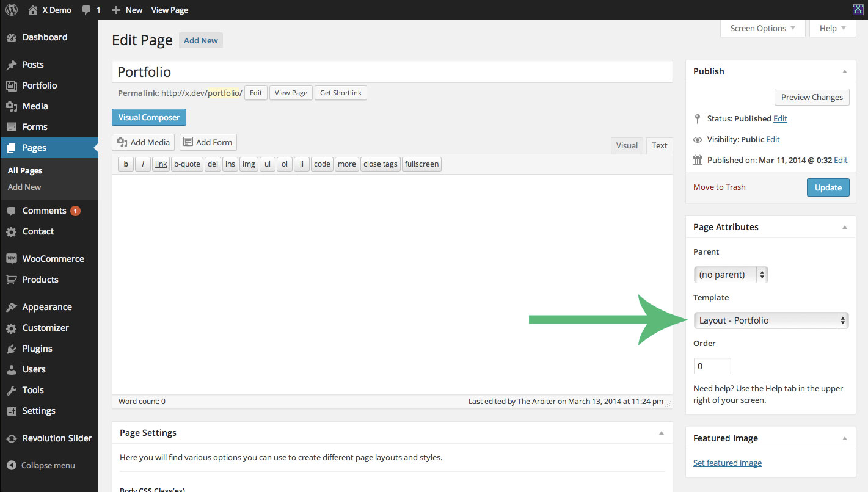Image resolution: width=868 pixels, height=492 pixels.
Task: Switch to the Visual editor tab
Action: (627, 145)
